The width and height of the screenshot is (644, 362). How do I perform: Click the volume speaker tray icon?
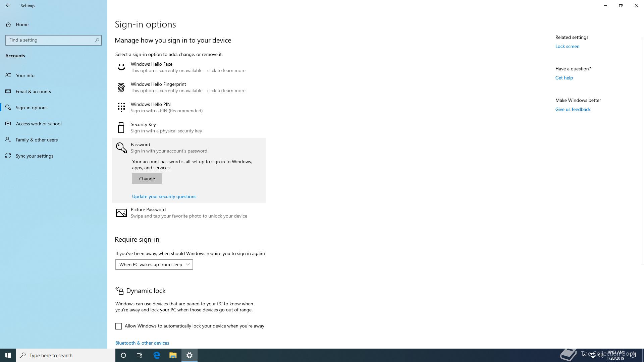[600, 355]
